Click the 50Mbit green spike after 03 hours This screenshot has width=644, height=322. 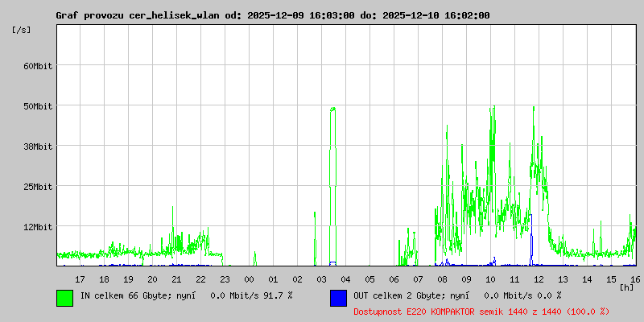tap(332, 187)
